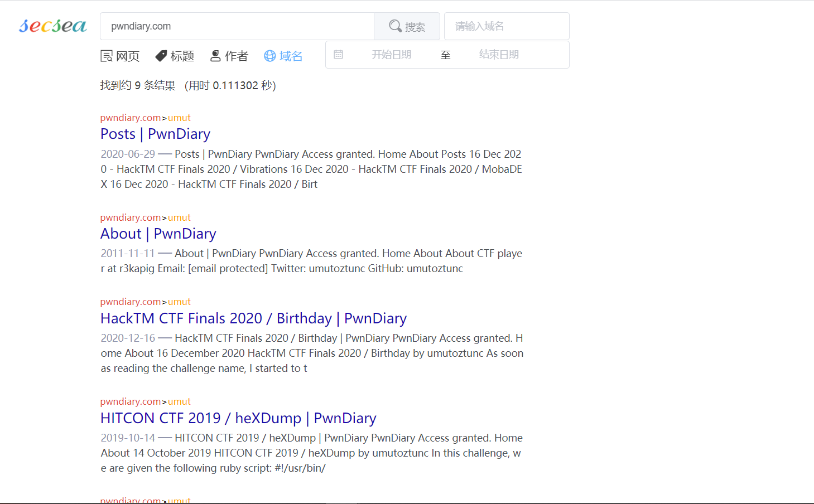
Task: Click author "umut" on first result
Action: point(179,118)
